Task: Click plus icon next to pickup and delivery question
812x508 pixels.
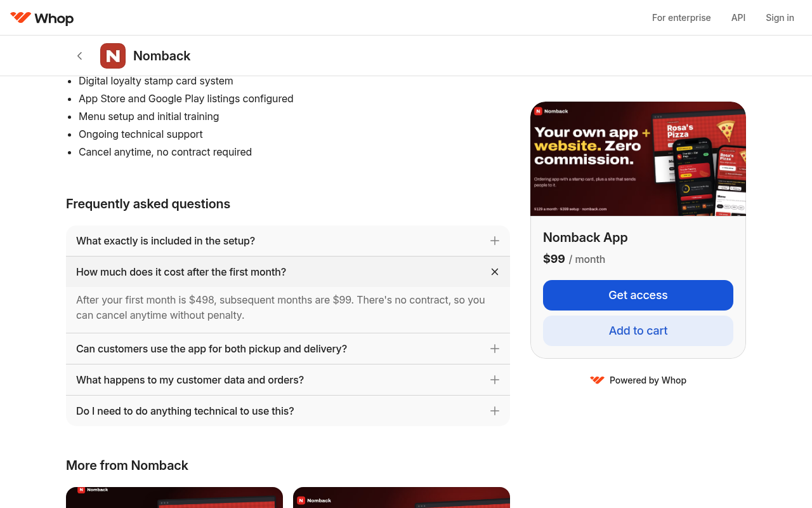Action: 495,349
